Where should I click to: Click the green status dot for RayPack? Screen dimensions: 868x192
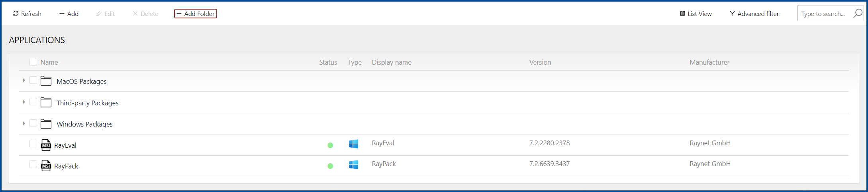(x=330, y=166)
